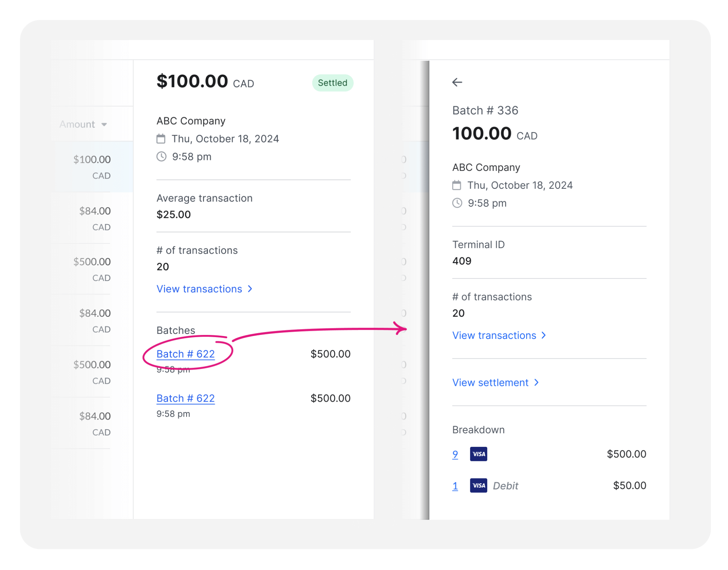Image resolution: width=728 pixels, height=570 pixels.
Task: Click calendar icon in Batch # 336 panel
Action: 457,185
